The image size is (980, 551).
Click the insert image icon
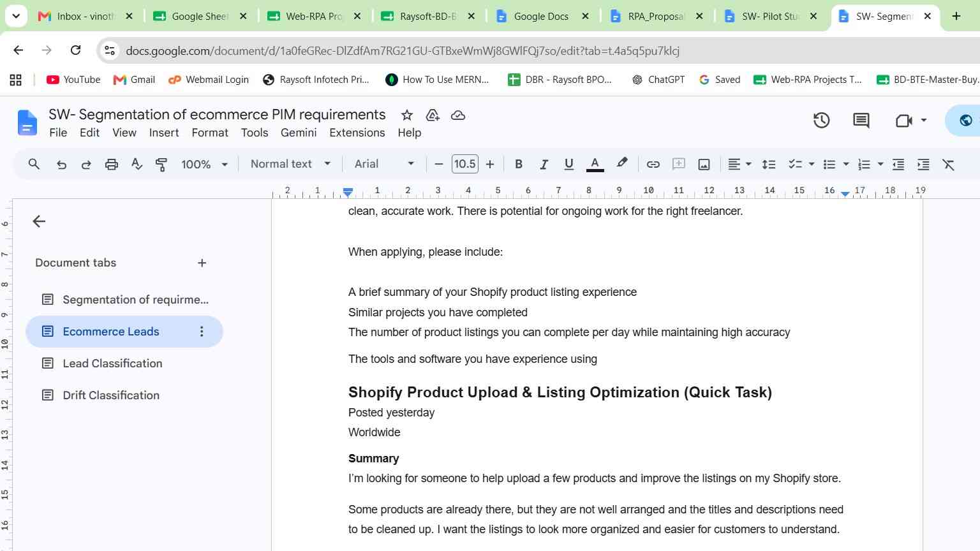(x=704, y=165)
